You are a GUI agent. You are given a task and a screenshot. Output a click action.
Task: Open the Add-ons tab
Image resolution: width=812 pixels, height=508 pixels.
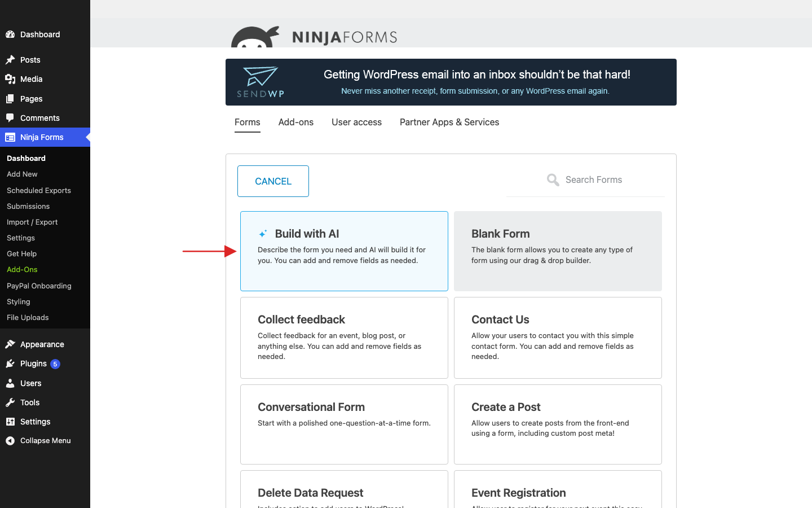click(296, 122)
